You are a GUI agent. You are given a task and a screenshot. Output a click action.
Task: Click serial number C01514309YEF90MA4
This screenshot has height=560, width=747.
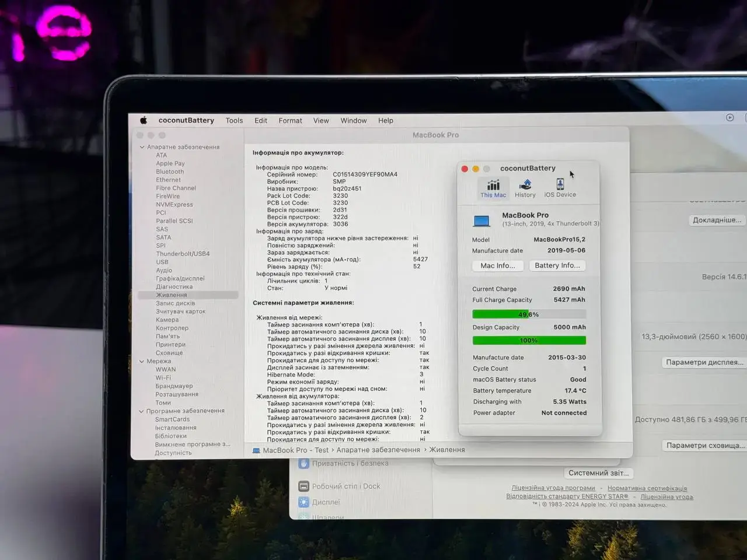click(365, 174)
